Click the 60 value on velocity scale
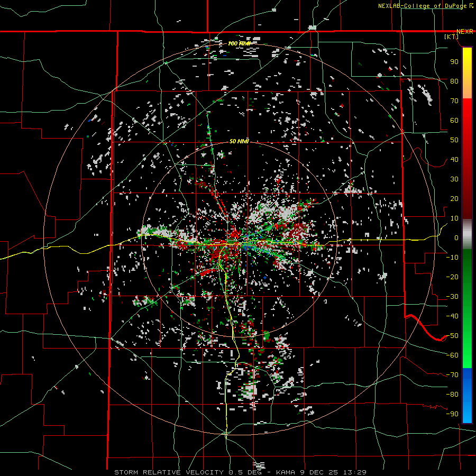This screenshot has width=476, height=476. point(454,121)
